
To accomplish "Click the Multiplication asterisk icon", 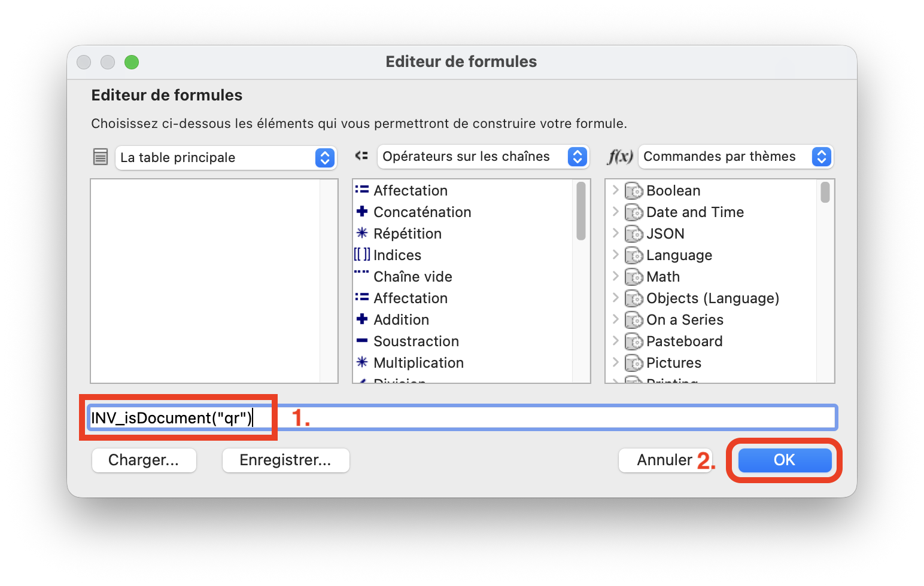I will 362,362.
